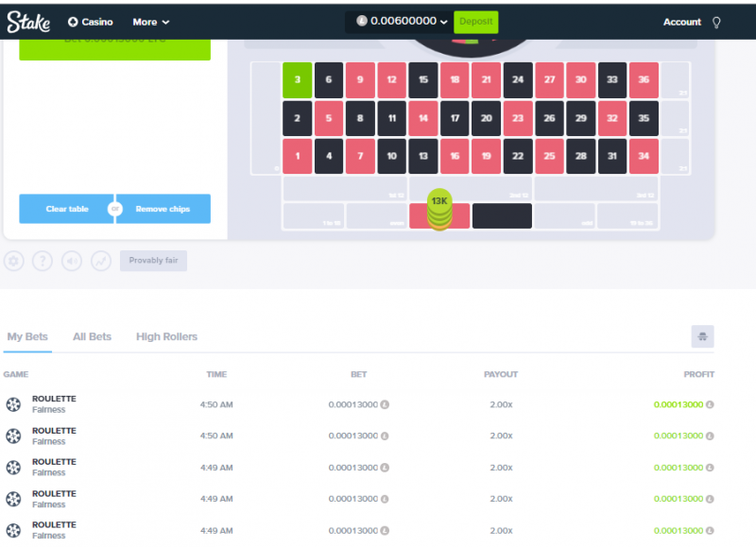
Task: Place chip on red number 14
Action: [423, 118]
